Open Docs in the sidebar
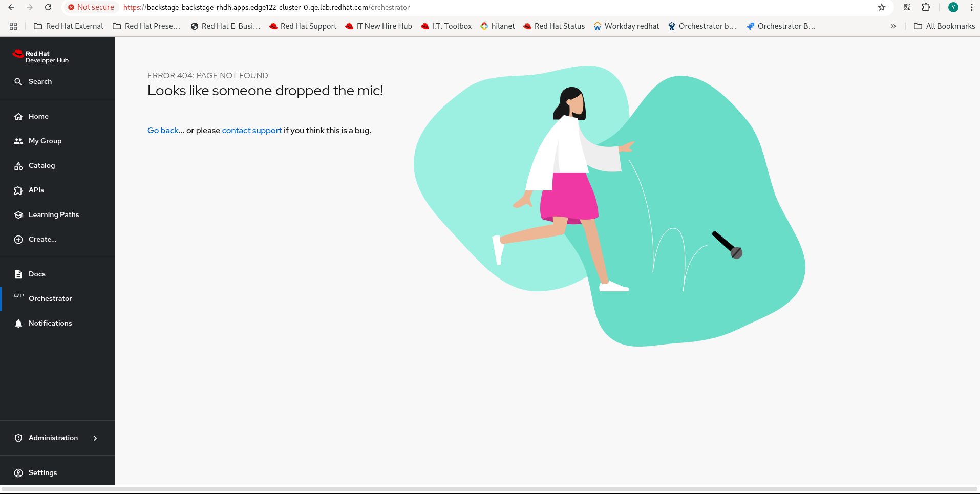 point(57,274)
